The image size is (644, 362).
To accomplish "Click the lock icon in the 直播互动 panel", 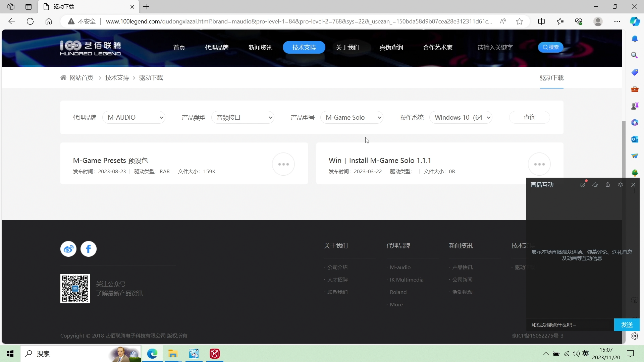I will [608, 185].
